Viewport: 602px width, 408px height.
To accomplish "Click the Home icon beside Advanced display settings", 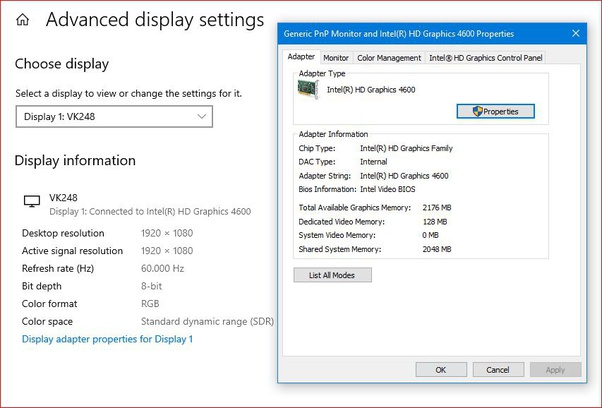I will (x=22, y=20).
